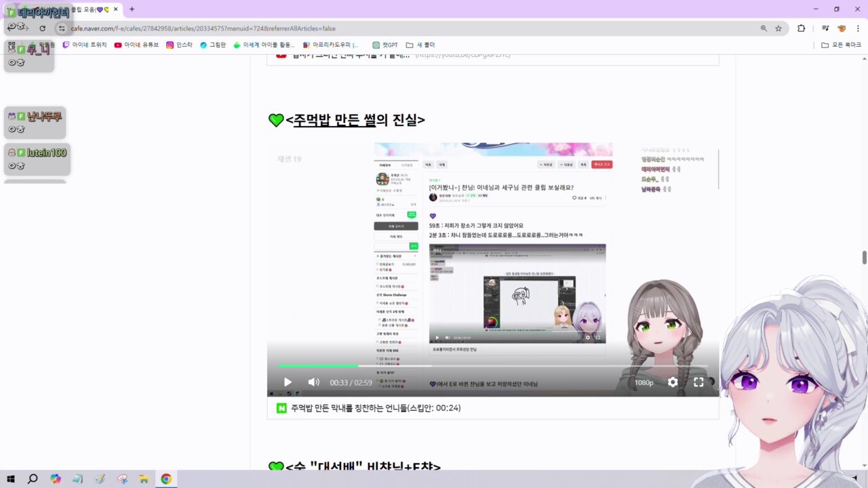
Task: Click the 00:33 / 02:59 time display
Action: point(351,382)
